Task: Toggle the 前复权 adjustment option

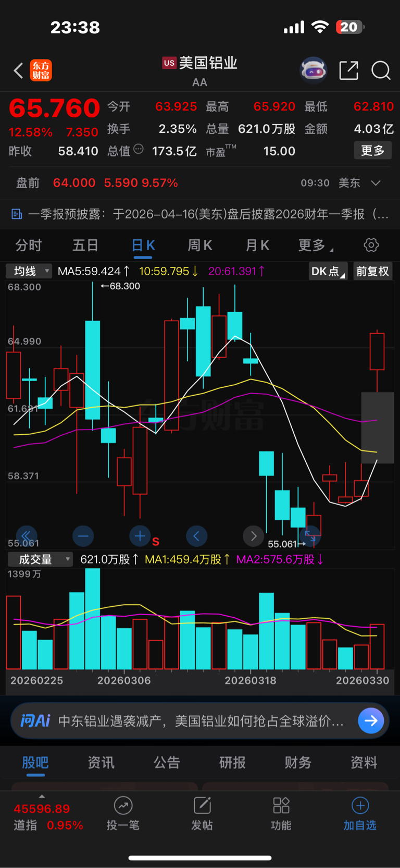Action: (373, 272)
